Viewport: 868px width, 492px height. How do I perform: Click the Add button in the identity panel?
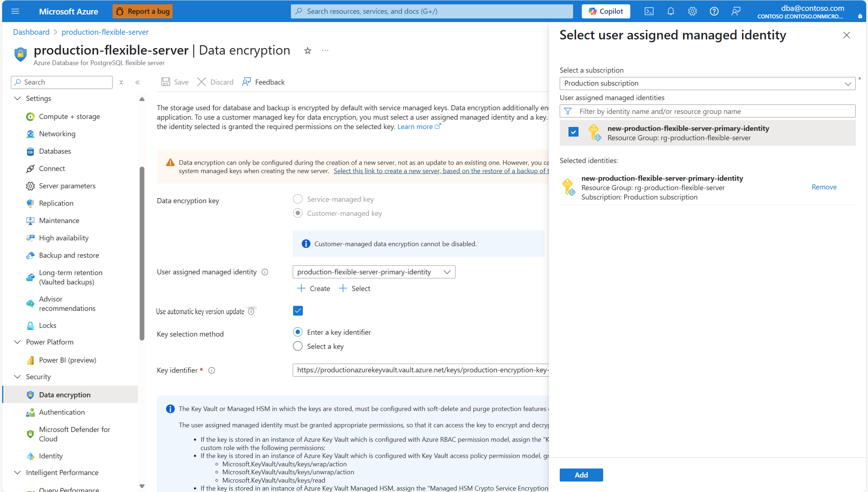coord(581,475)
